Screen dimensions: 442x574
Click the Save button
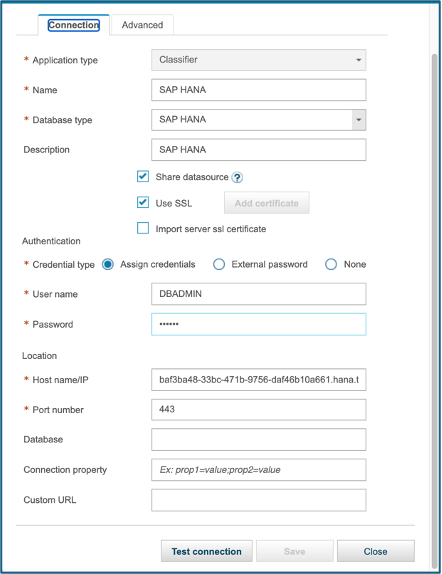[x=294, y=551]
